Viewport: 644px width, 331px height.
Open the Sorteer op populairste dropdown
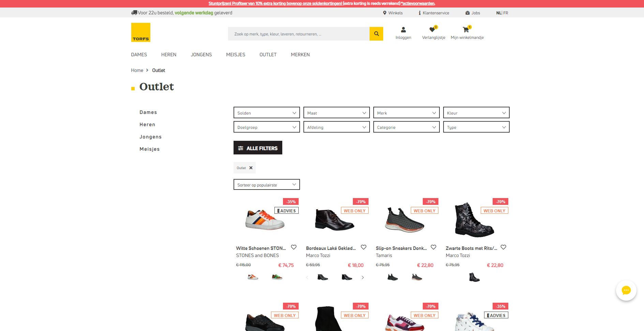pyautogui.click(x=267, y=185)
